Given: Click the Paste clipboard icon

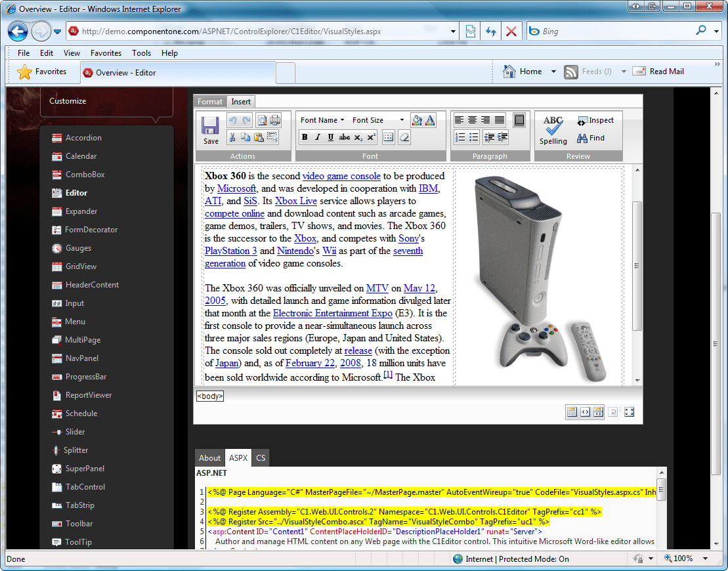Looking at the screenshot, I should 259,137.
